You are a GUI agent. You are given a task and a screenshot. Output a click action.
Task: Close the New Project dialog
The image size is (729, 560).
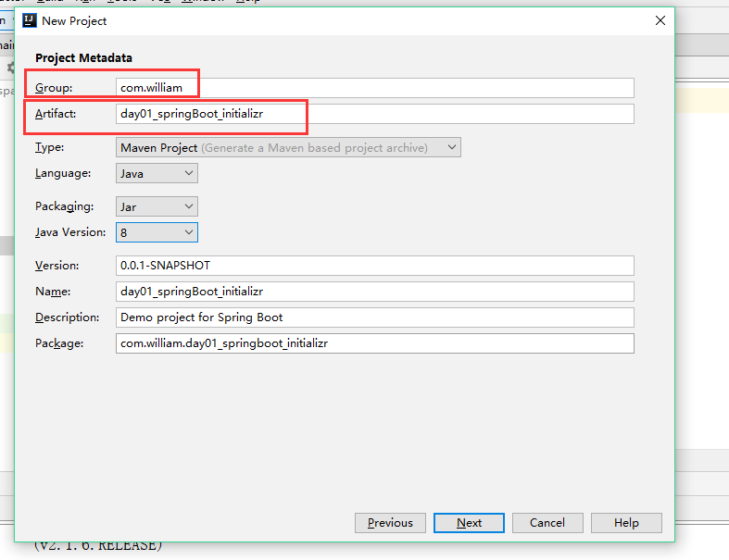[x=660, y=20]
